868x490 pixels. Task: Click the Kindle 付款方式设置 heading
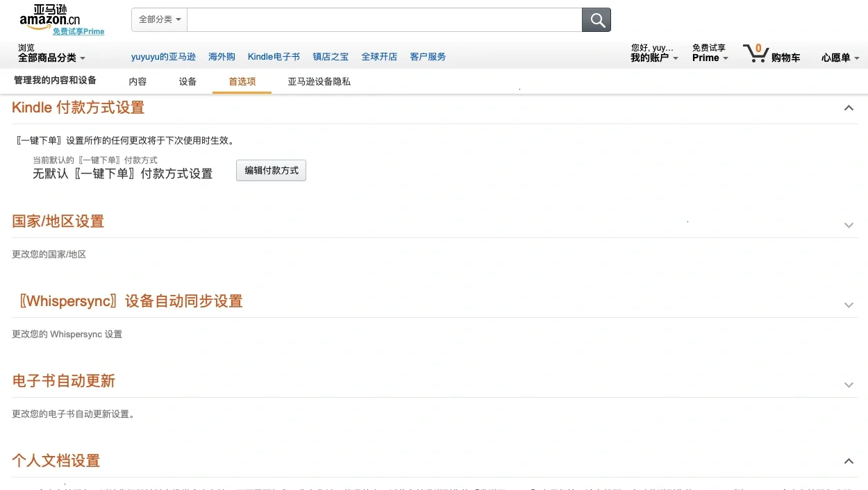[78, 108]
